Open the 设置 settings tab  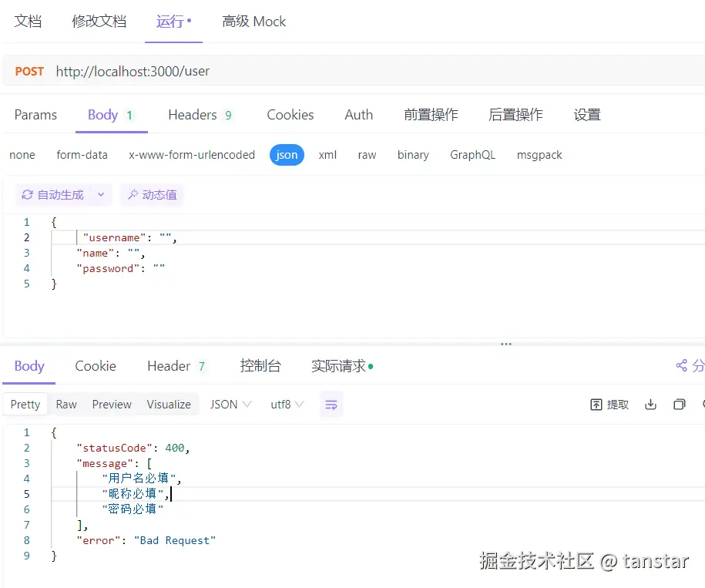coord(587,115)
